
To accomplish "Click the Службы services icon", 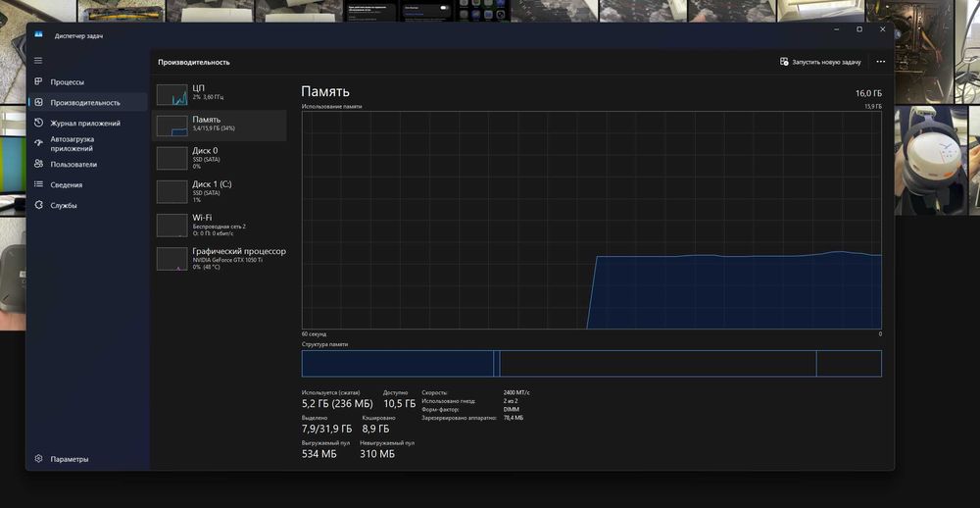I will [x=38, y=205].
